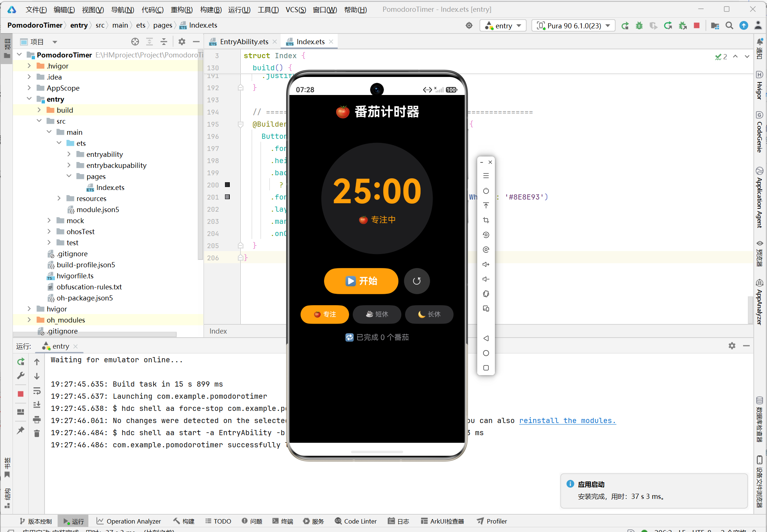The width and height of the screenshot is (767, 532).
Task: Click the black color swatch on line 200
Action: tap(228, 185)
